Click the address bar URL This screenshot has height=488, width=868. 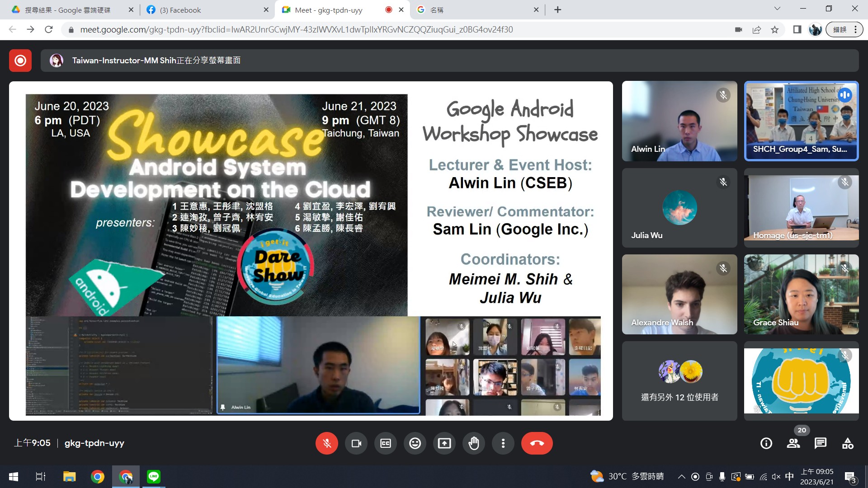coord(296,30)
